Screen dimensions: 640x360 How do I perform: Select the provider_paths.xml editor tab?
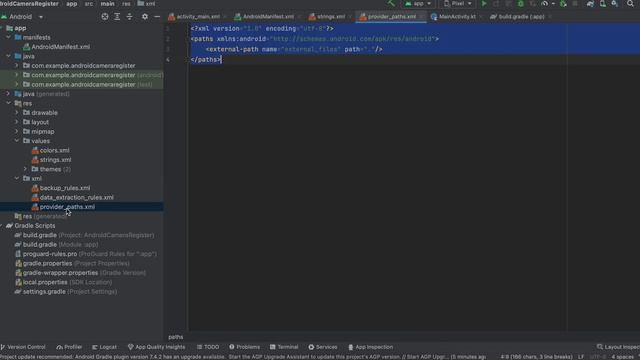[x=391, y=17]
